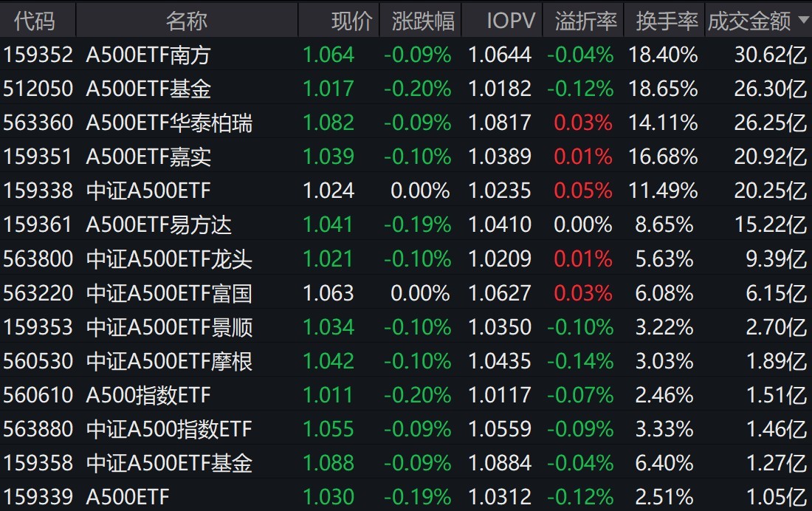The height and width of the screenshot is (511, 812).
Task: Click turnover rate 8.65%
Action: (664, 225)
